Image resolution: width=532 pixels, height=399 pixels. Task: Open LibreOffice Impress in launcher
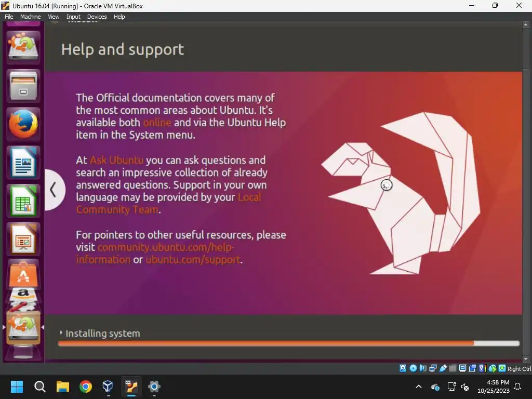(23, 239)
